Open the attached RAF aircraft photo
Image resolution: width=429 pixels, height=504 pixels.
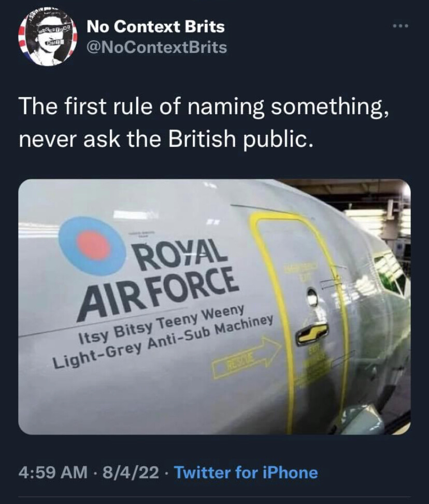(x=214, y=306)
